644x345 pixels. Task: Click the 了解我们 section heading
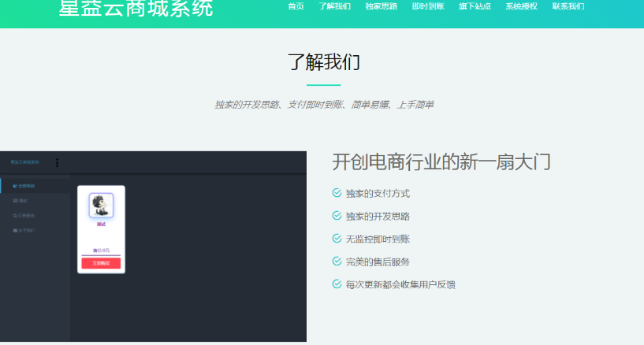(324, 62)
